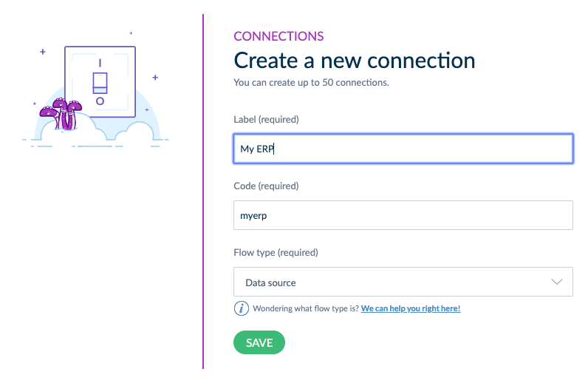Viewport: 588px width, 386px height.
Task: Open the Flow type dropdown chevron
Action: [x=557, y=282]
